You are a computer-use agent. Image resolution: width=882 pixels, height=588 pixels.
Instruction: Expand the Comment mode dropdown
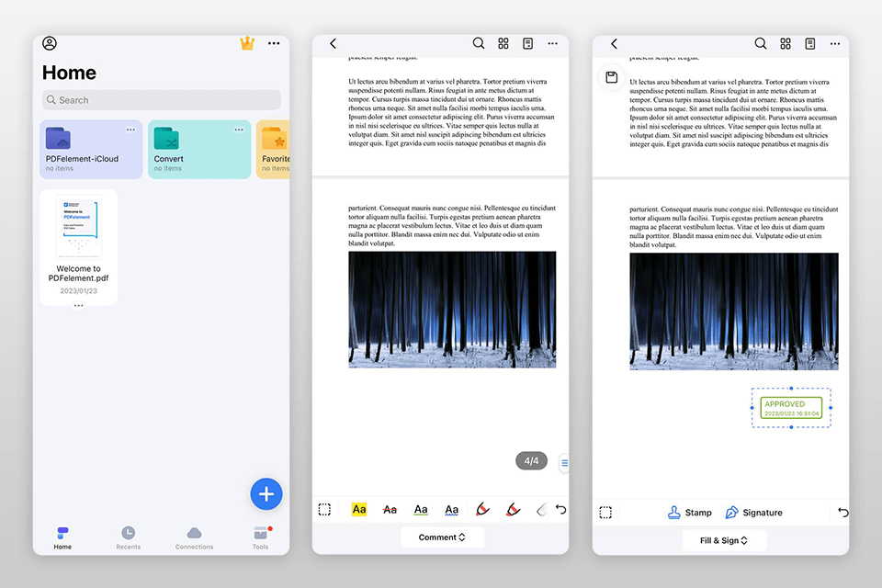442,537
